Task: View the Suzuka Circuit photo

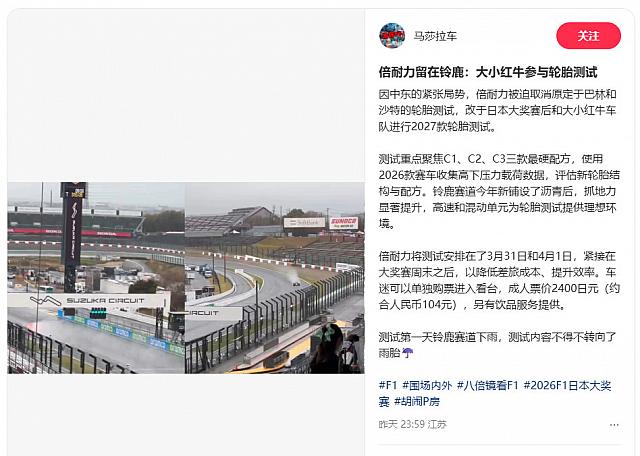Action: (186, 278)
